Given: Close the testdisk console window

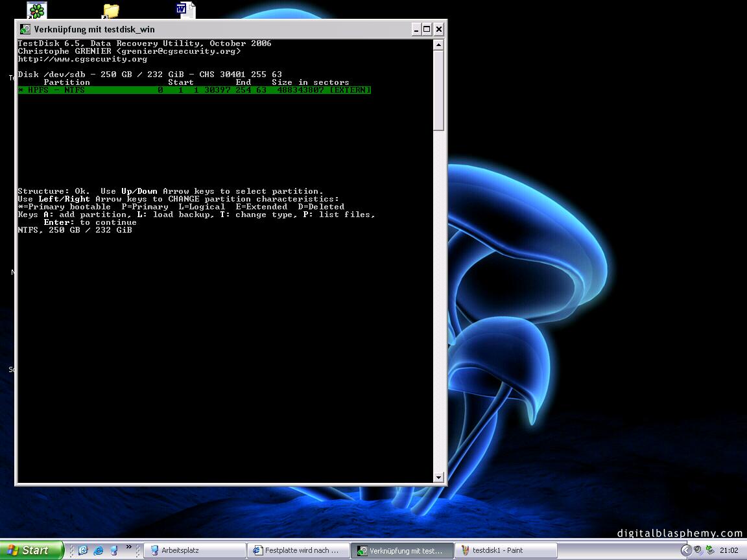Looking at the screenshot, I should coord(439,30).
